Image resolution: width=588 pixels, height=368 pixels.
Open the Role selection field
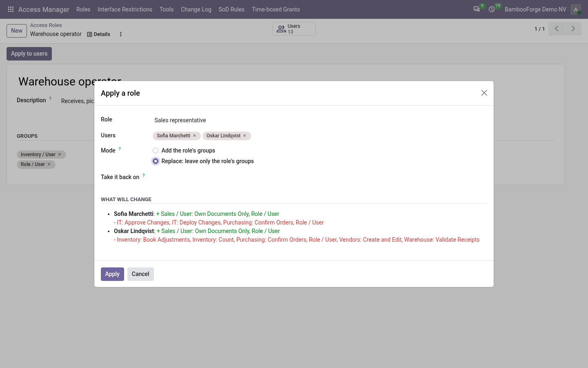click(x=320, y=120)
